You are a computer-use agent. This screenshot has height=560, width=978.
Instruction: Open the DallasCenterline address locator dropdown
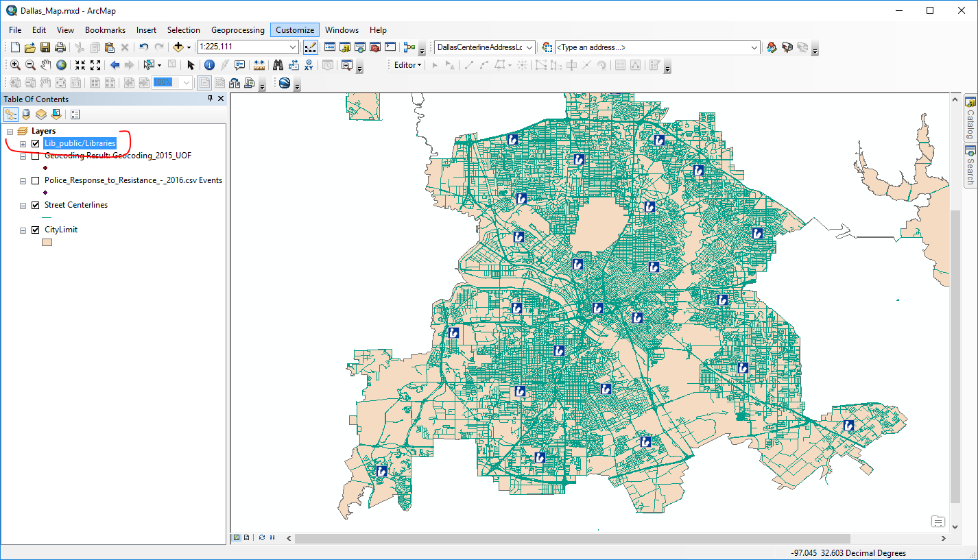529,47
